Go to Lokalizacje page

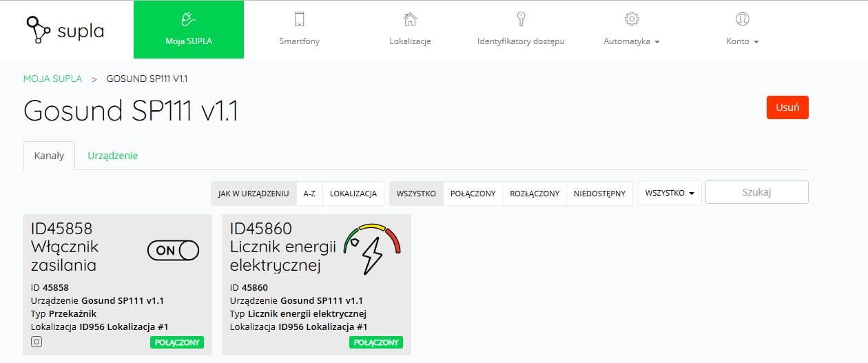410,41
